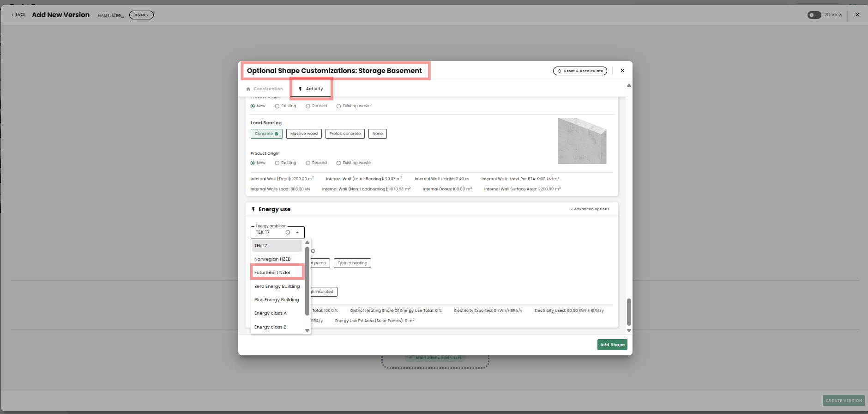Click Reset & Recalculate button
868x414 pixels.
click(x=580, y=71)
